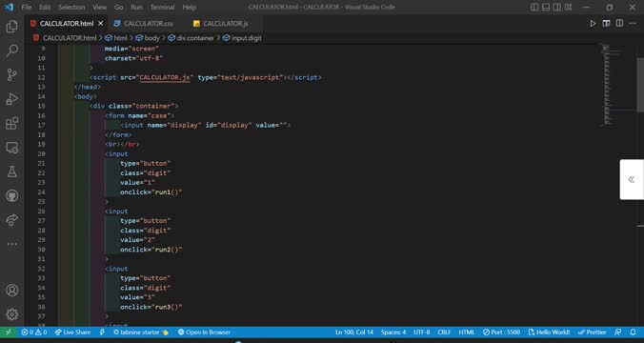The height and width of the screenshot is (343, 644).
Task: Open the HTML language mode selector
Action: click(466, 332)
